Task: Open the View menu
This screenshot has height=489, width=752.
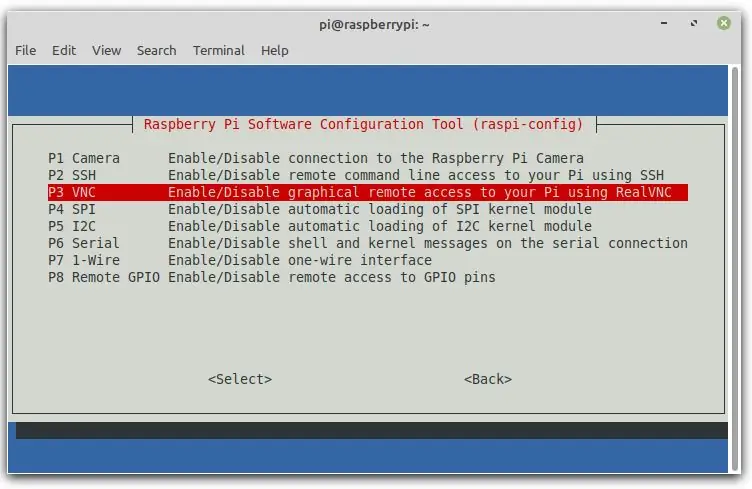Action: pyautogui.click(x=106, y=50)
